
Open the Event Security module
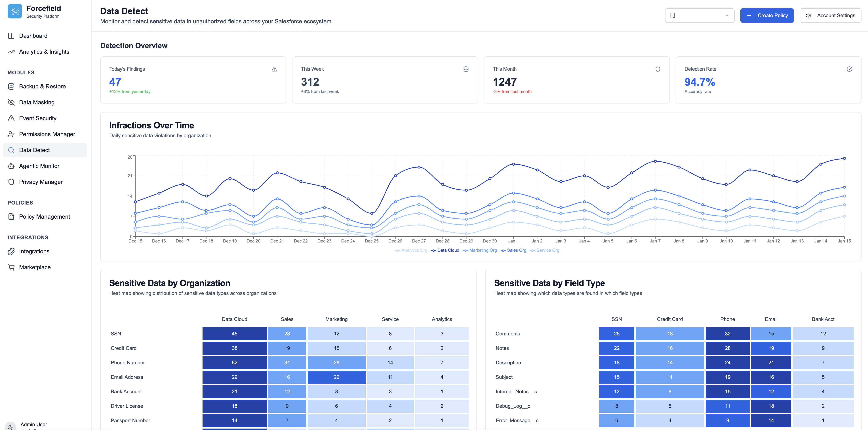point(37,118)
